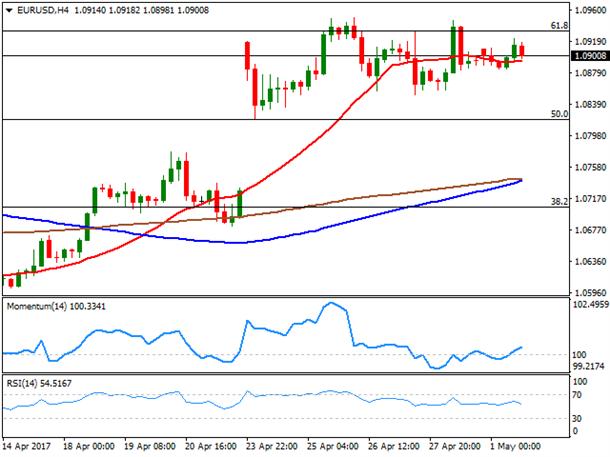Select the 14 Apr 2017 date marker
The width and height of the screenshot is (610, 457).
[26, 446]
